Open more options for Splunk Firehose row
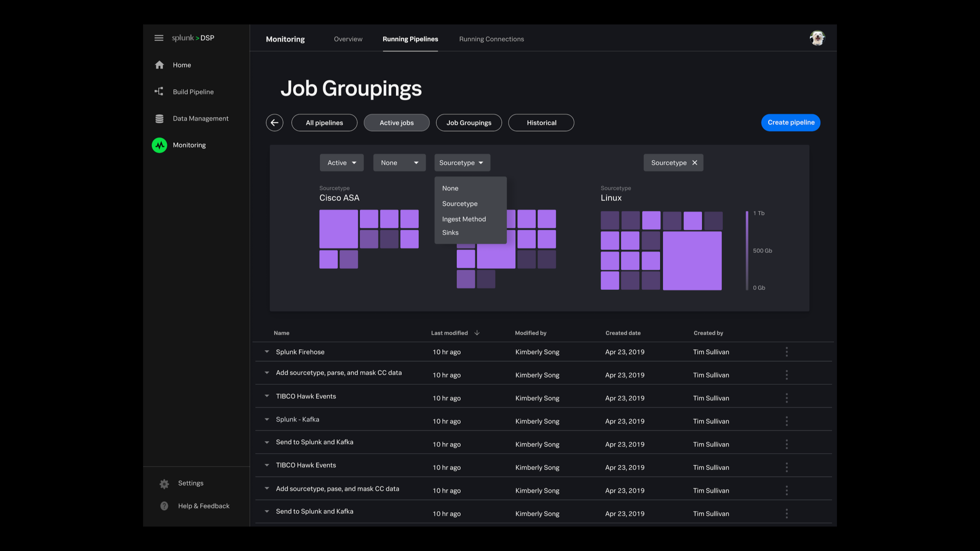Viewport: 980px width, 551px height. (x=786, y=352)
